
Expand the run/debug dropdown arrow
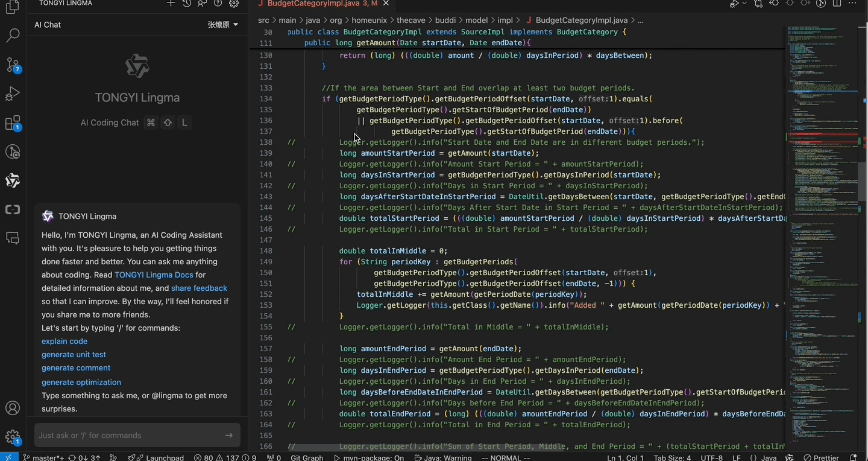[x=744, y=4]
